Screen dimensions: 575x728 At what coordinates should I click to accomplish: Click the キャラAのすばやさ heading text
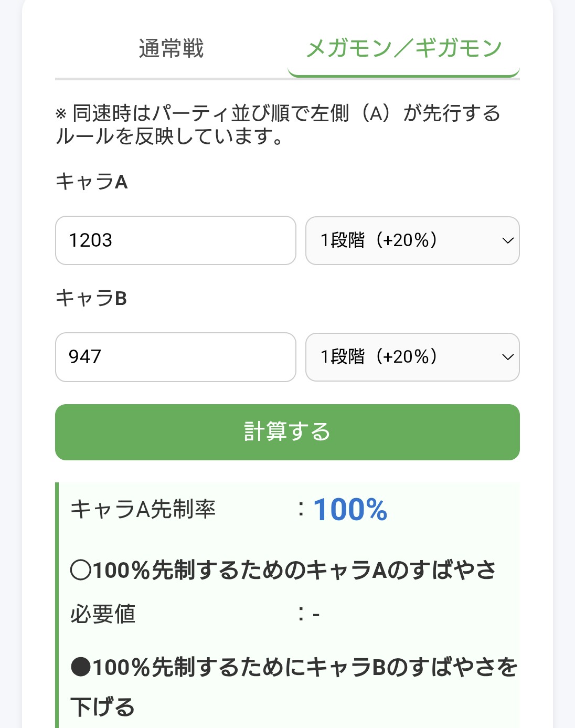(x=294, y=571)
